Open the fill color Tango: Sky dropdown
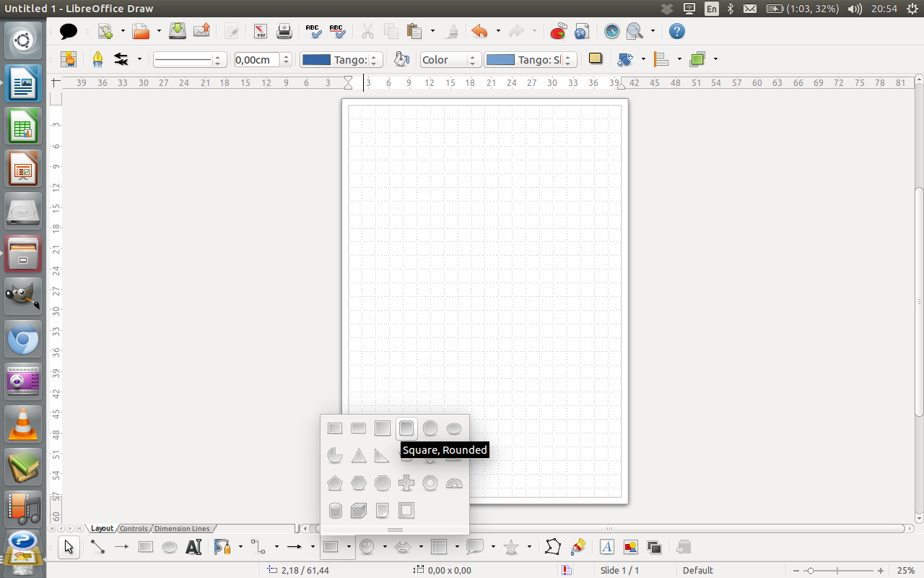This screenshot has height=578, width=924. pyautogui.click(x=531, y=60)
